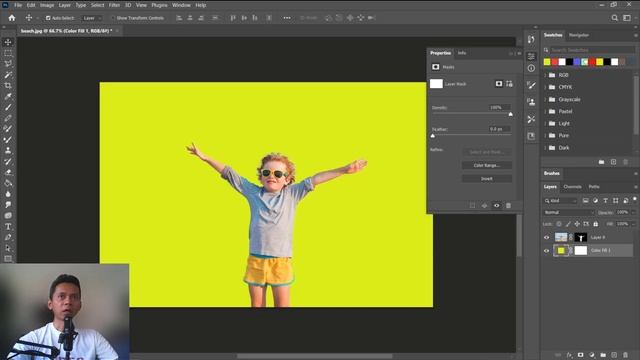
Task: Select the Horizontal Type tool
Action: 8,226
